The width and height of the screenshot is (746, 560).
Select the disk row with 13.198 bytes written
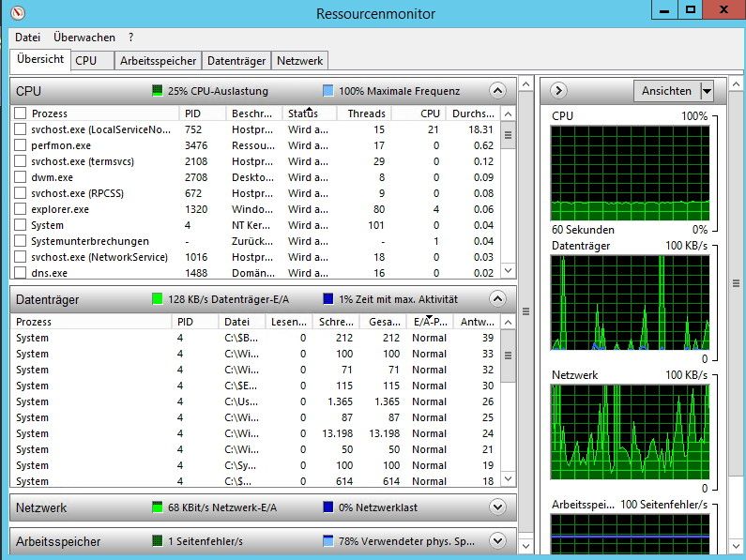click(x=256, y=433)
